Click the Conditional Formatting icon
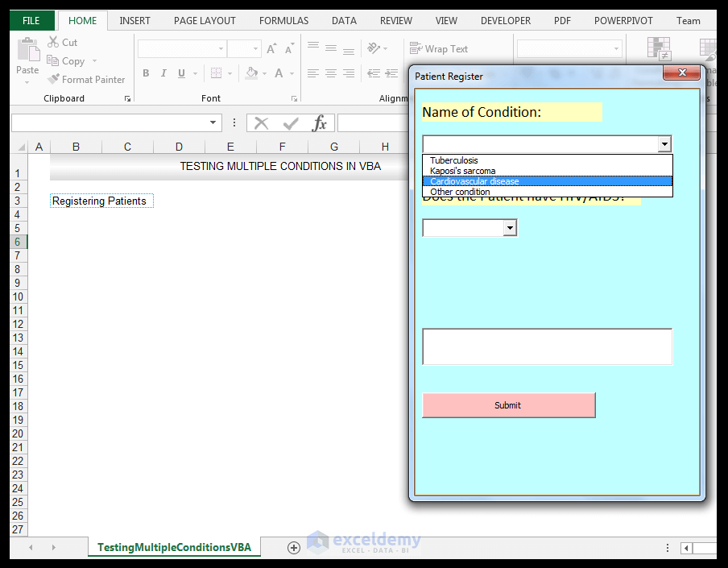 [x=659, y=49]
